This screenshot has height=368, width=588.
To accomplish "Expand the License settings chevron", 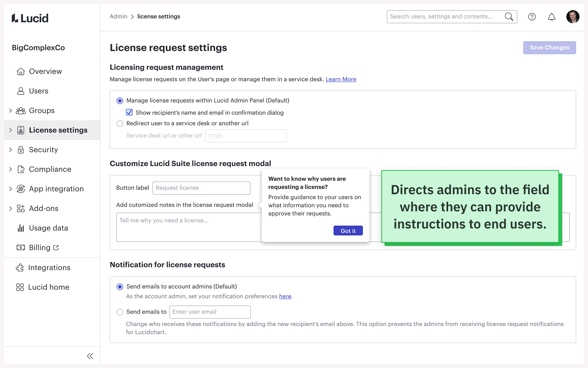I will pyautogui.click(x=11, y=130).
